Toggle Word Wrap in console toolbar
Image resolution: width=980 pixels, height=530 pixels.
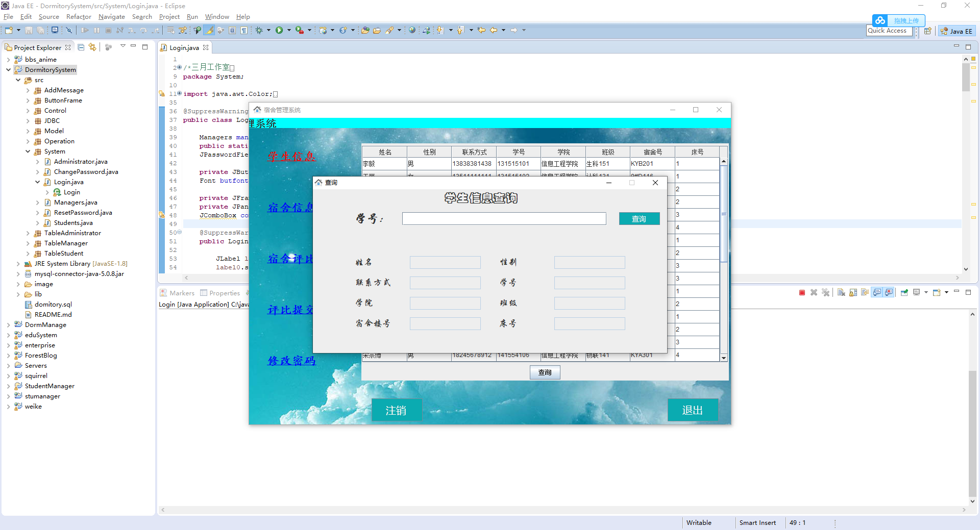click(x=865, y=292)
